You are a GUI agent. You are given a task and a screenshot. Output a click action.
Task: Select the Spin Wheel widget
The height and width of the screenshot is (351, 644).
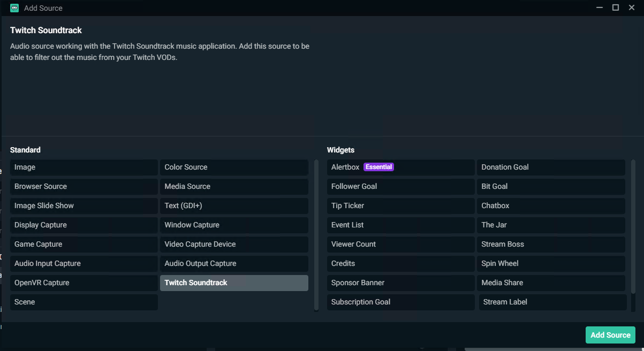550,263
